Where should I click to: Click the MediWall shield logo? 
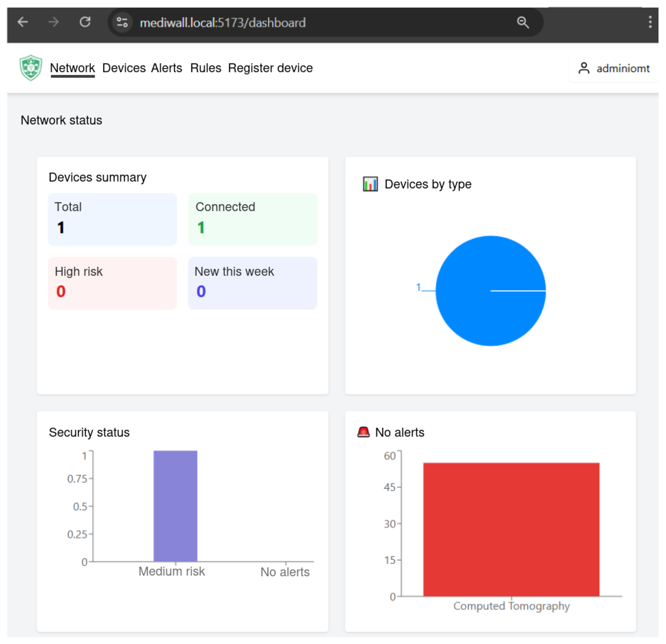click(31, 68)
